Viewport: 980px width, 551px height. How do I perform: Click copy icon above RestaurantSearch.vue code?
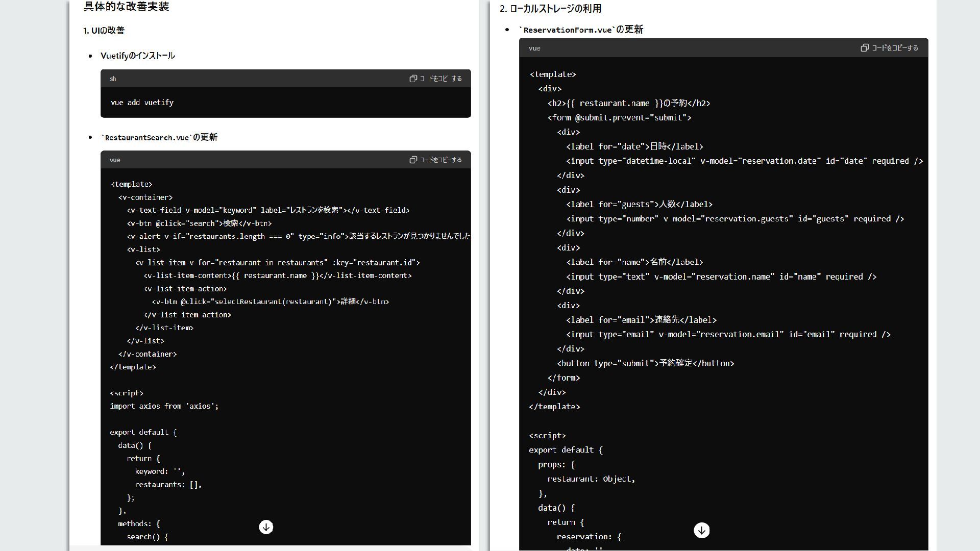tap(413, 160)
